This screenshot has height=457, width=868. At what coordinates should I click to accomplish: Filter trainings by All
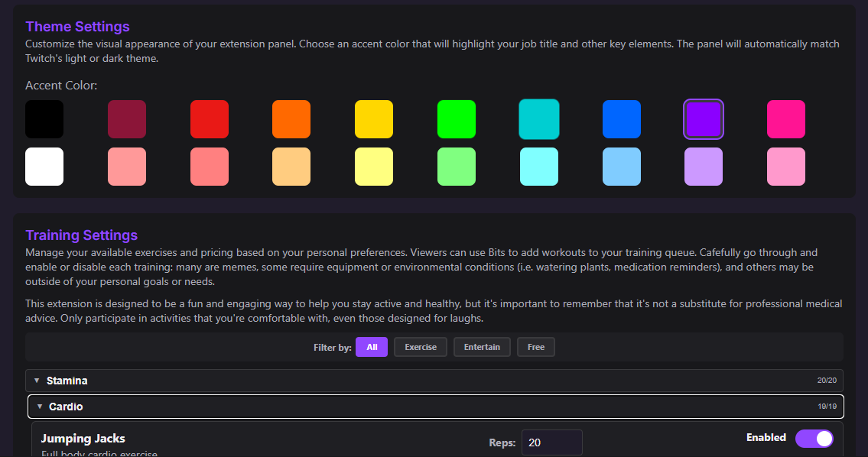point(372,347)
